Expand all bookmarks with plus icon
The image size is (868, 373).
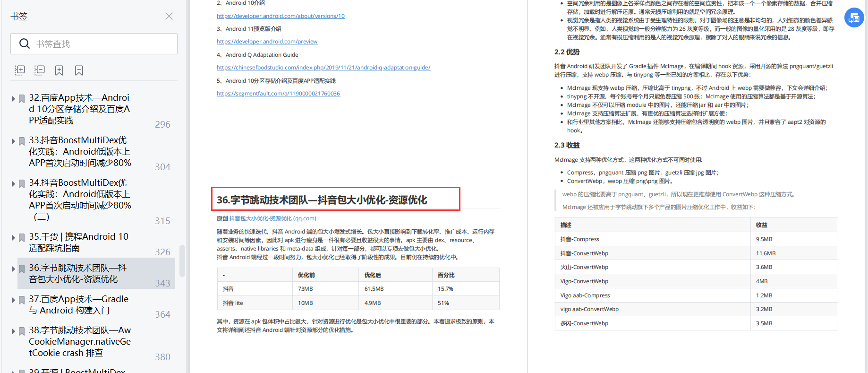pos(20,70)
